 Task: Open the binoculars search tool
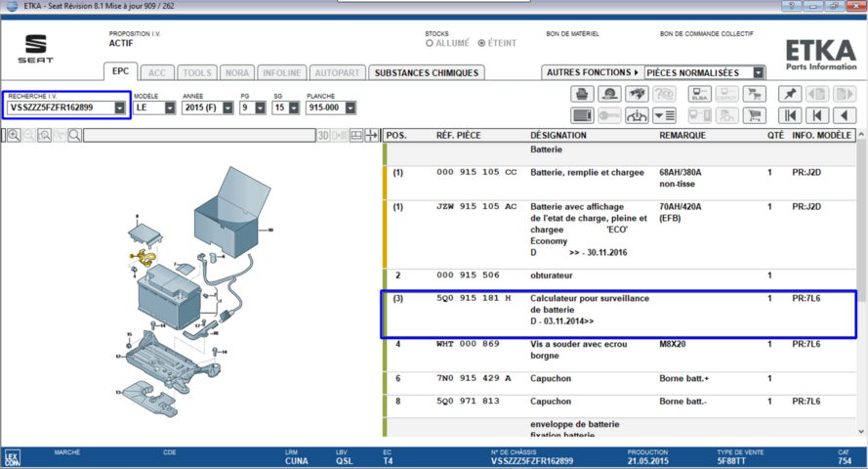pos(637,94)
